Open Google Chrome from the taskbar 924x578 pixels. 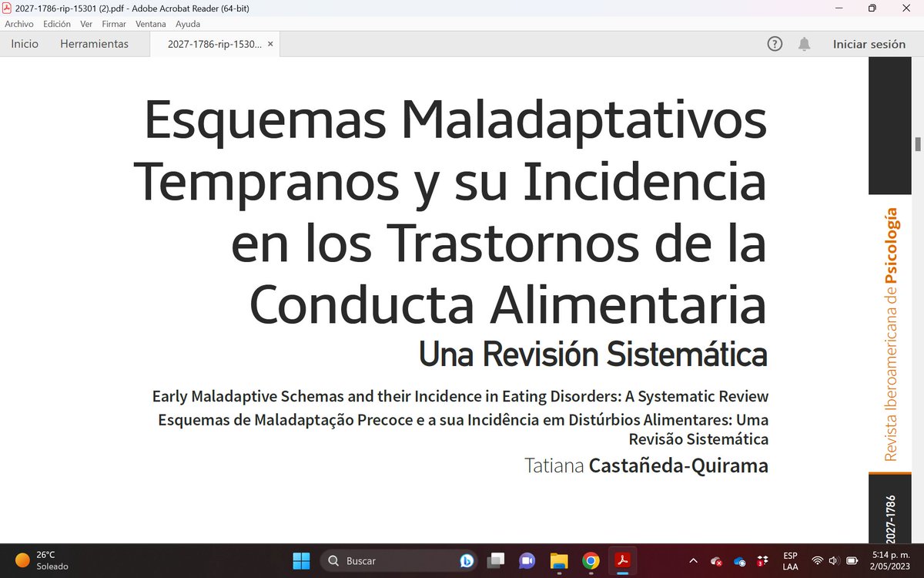point(591,560)
